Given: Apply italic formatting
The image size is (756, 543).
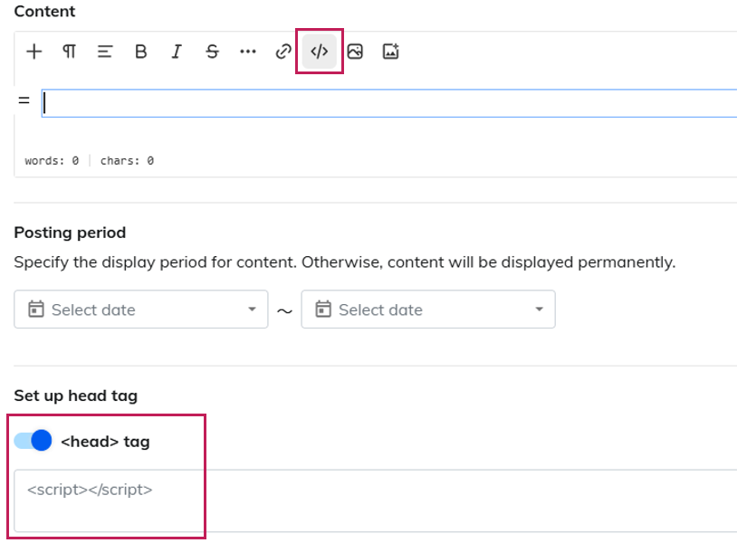Looking at the screenshot, I should pos(177,52).
